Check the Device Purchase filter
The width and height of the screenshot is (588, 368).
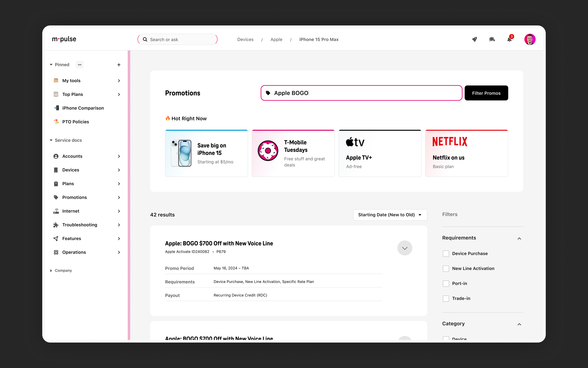(446, 254)
